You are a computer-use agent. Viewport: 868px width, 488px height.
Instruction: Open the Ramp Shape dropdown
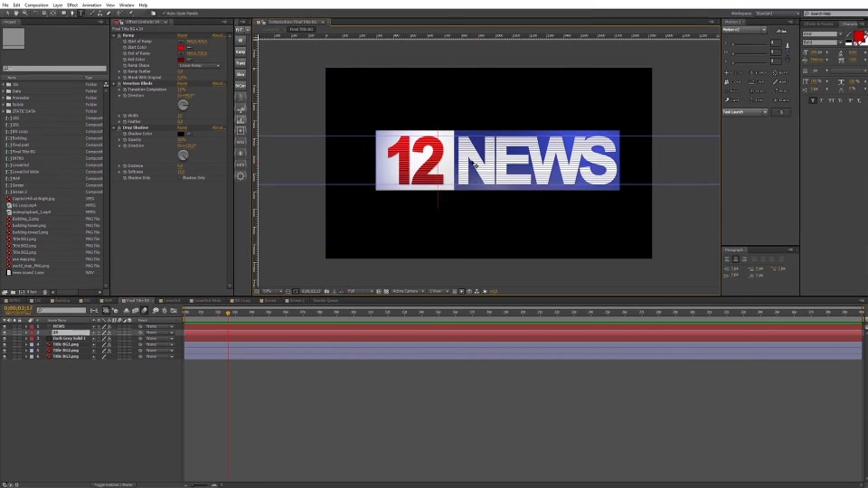(x=199, y=65)
